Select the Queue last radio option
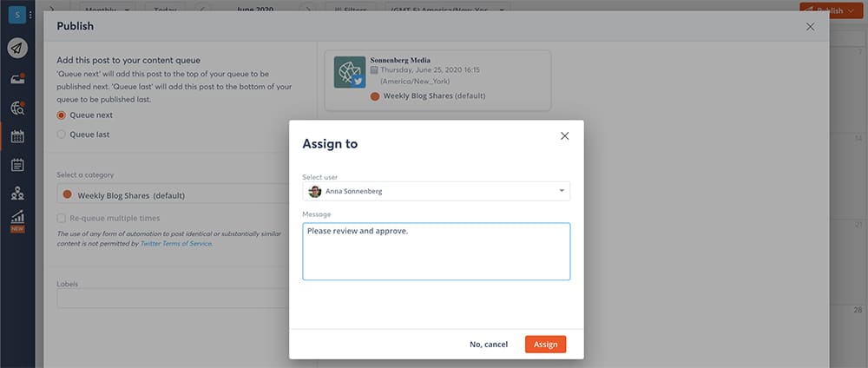868x368 pixels. point(62,135)
